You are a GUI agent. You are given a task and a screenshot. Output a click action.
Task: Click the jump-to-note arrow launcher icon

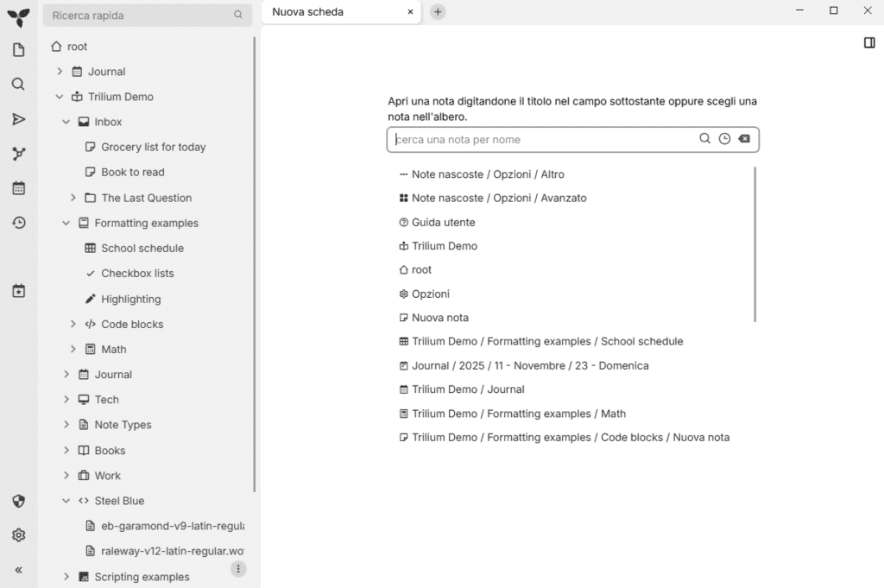tap(19, 119)
